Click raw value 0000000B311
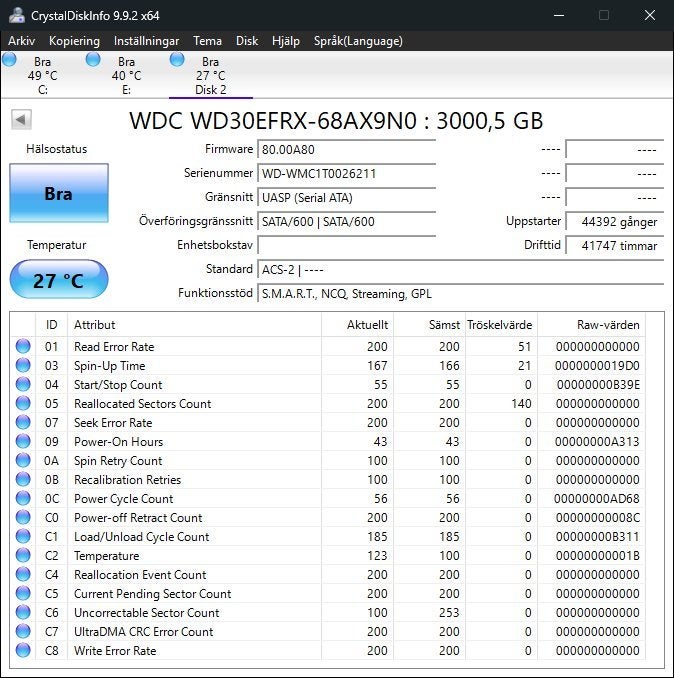 click(x=597, y=537)
